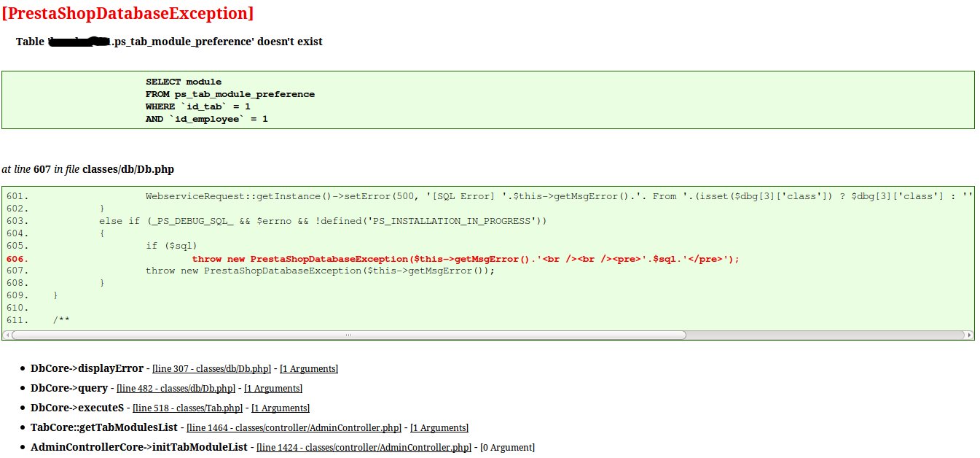Click 'SELECT module' SQL line
The height and width of the screenshot is (458, 980).
coord(184,82)
